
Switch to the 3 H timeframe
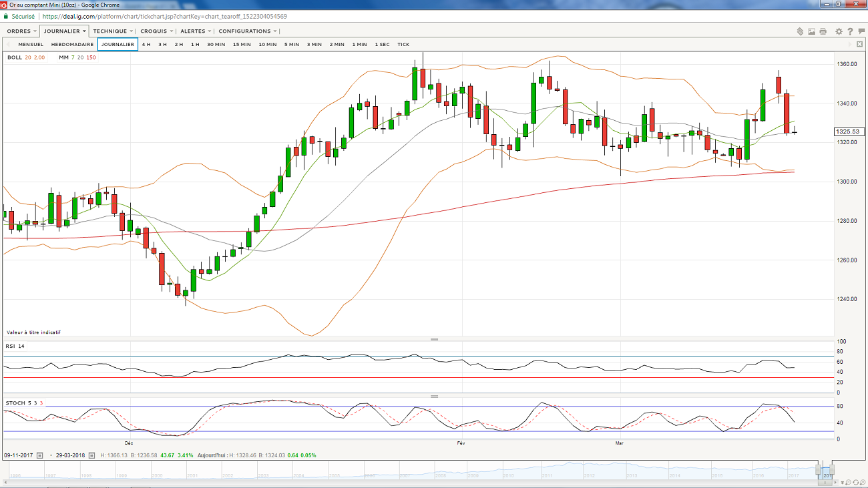tap(162, 45)
